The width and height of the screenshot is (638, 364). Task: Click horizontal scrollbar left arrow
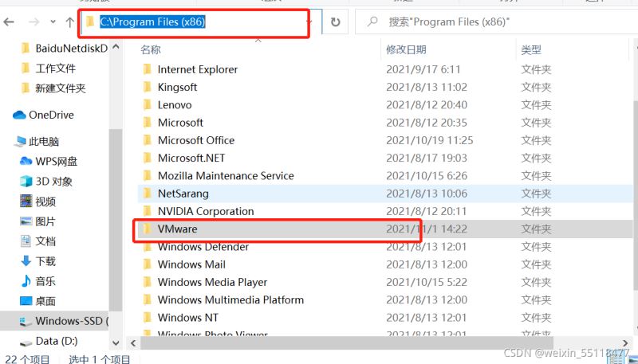point(133,342)
